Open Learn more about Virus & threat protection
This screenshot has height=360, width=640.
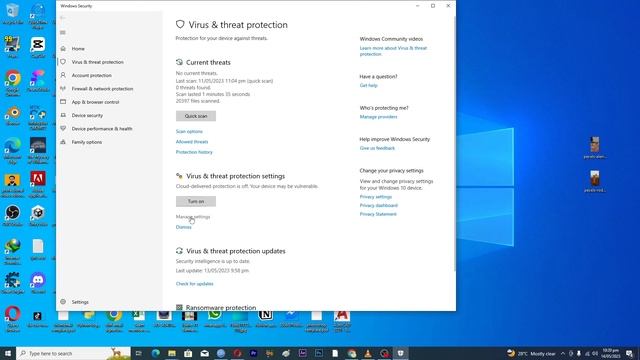coord(393,51)
